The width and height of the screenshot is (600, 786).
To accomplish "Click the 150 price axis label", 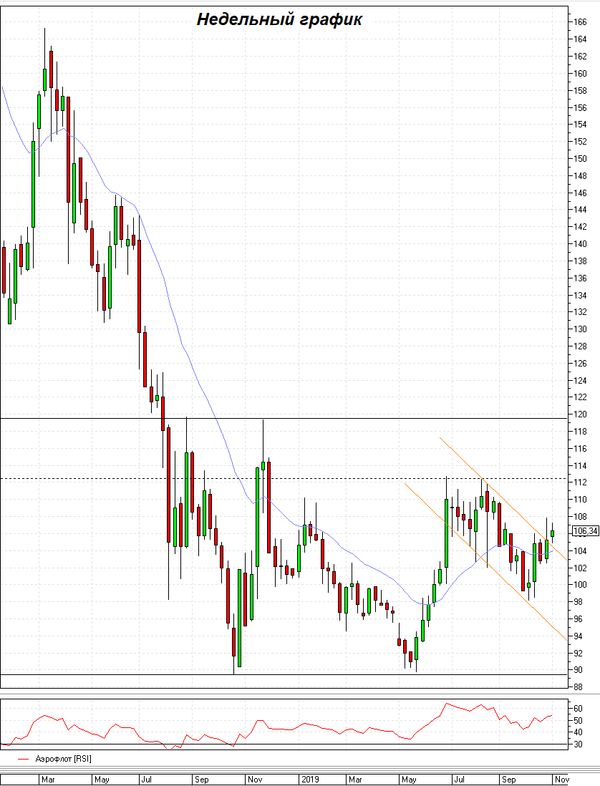I will pos(580,158).
